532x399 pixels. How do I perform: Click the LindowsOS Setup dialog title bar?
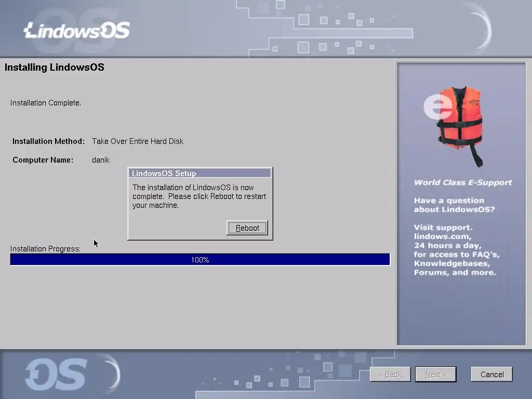click(x=200, y=173)
